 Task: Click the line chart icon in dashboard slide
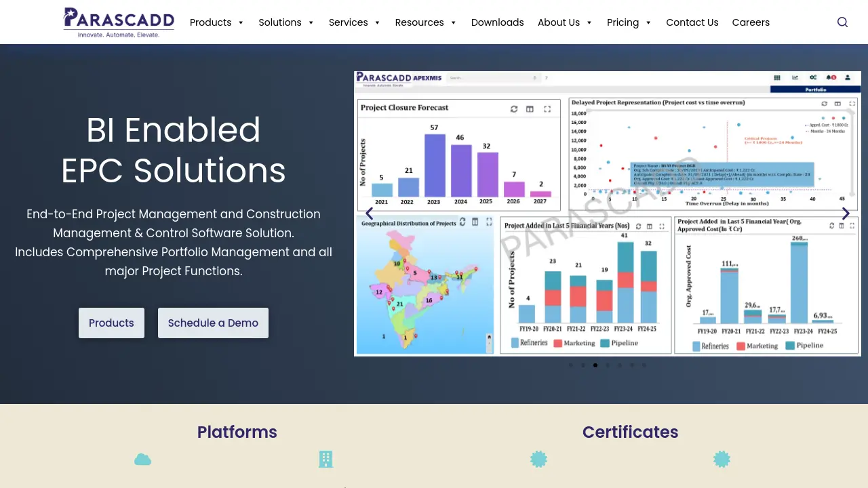[x=795, y=78]
